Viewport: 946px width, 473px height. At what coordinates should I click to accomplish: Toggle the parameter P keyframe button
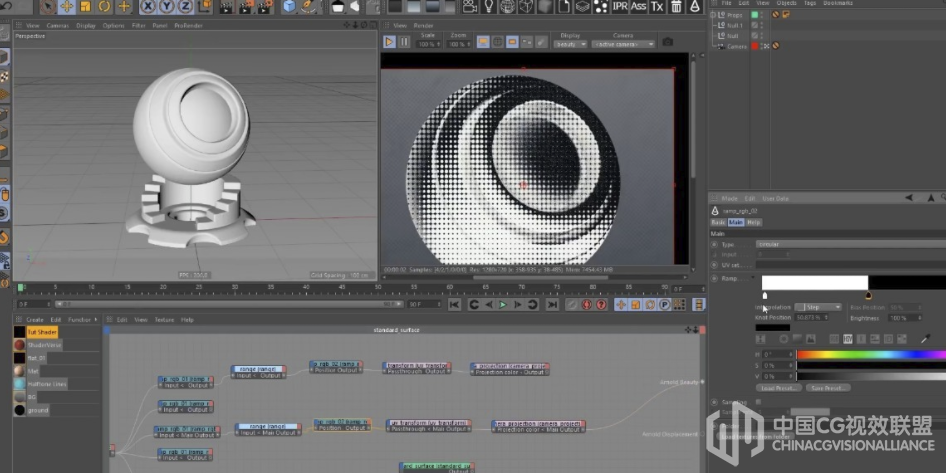[x=665, y=305]
